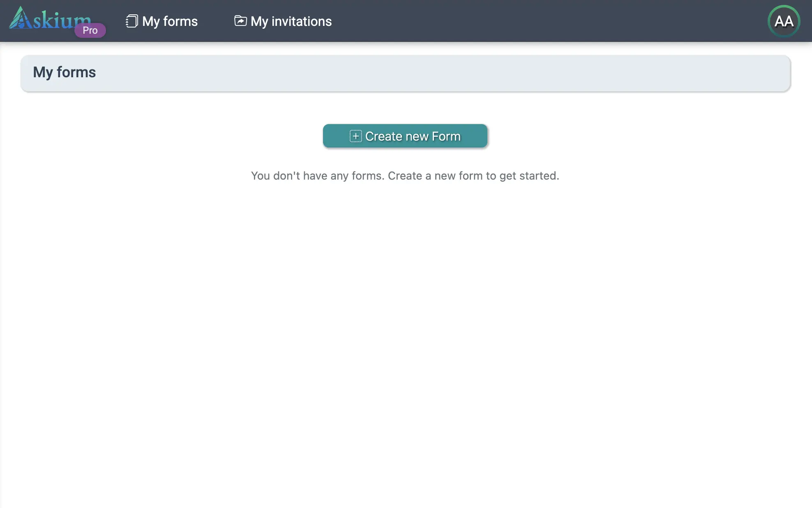Click the green ring around the AA avatar
Screen dimensions: 812x508
[x=784, y=6]
